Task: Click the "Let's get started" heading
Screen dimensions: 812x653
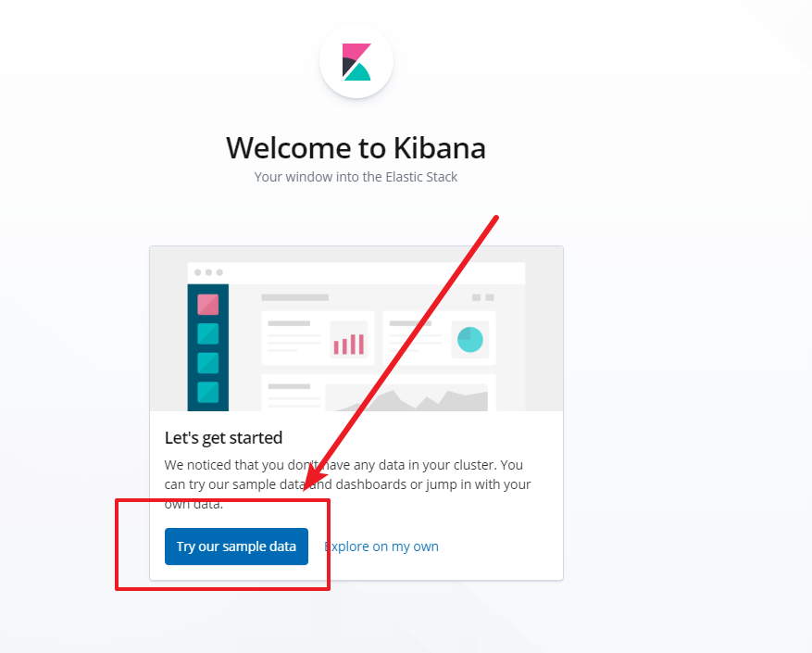Action: (x=223, y=437)
